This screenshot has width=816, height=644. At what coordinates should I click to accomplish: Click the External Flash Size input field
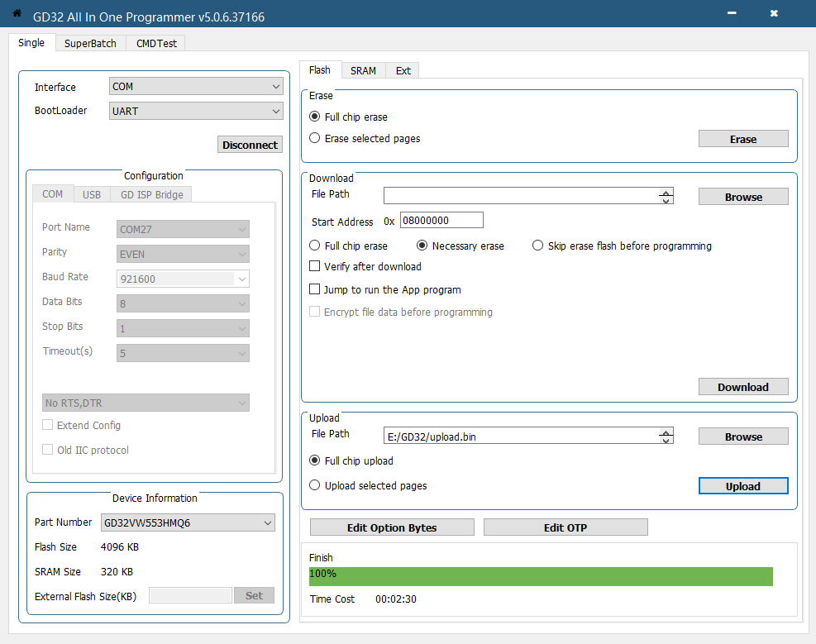coord(190,595)
